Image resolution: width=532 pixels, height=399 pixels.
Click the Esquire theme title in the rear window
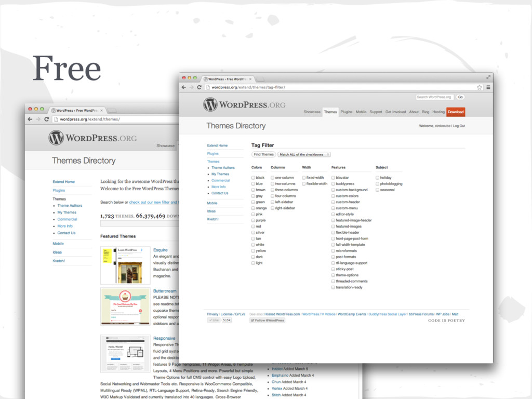[160, 250]
